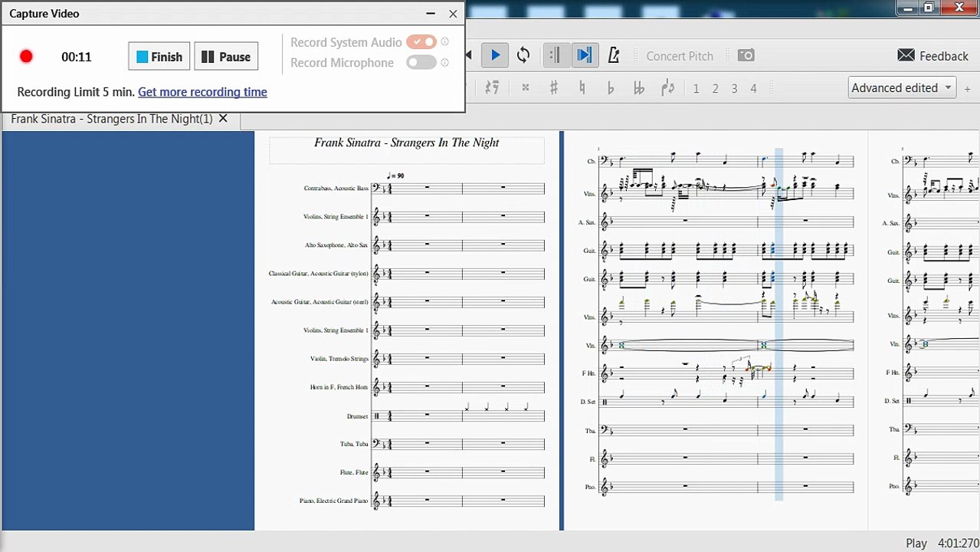This screenshot has width=980, height=552.
Task: Enable the metronome icon
Action: (x=613, y=55)
